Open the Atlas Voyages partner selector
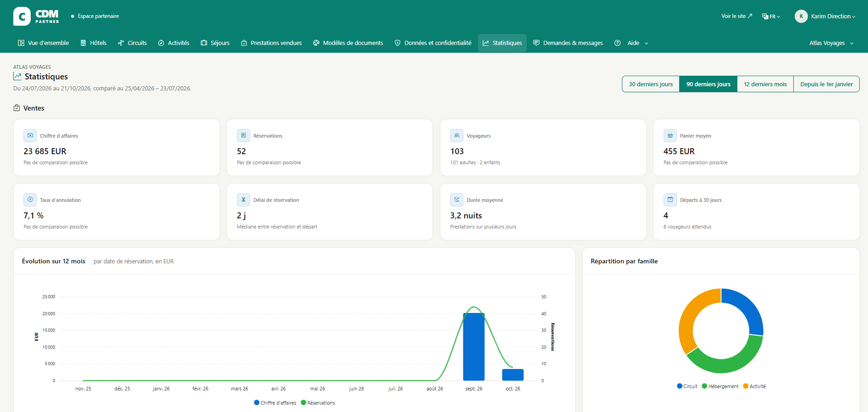 (831, 43)
